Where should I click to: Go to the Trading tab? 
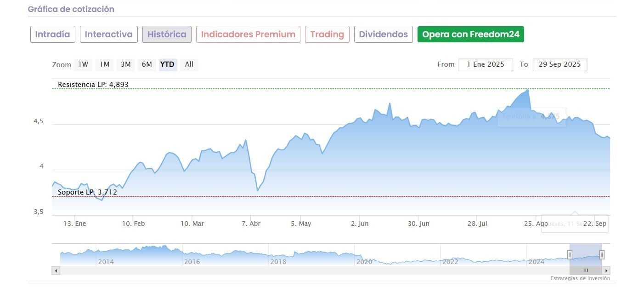327,34
